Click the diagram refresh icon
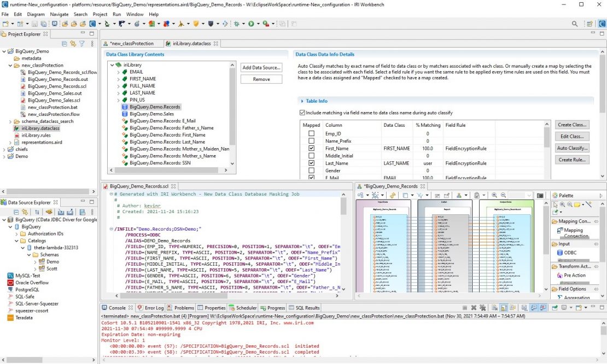Screen dimensions: 607x364 point(393,195)
